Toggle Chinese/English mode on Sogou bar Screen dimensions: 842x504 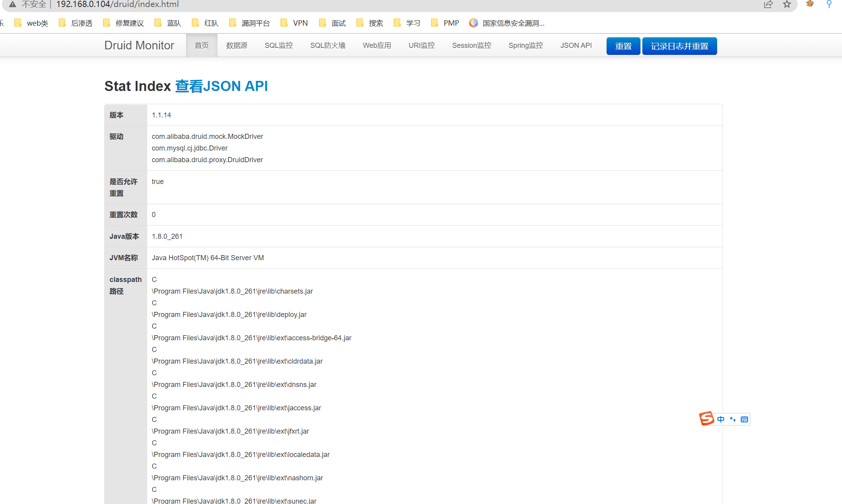721,419
